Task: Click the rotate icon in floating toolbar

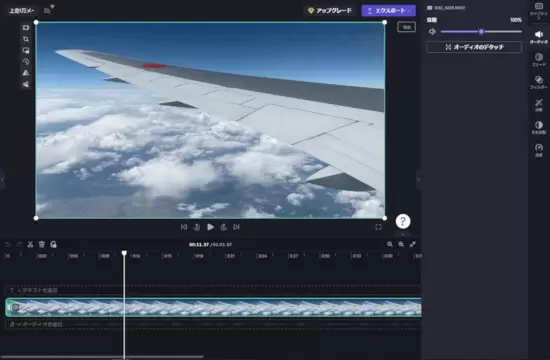Action: click(x=26, y=61)
